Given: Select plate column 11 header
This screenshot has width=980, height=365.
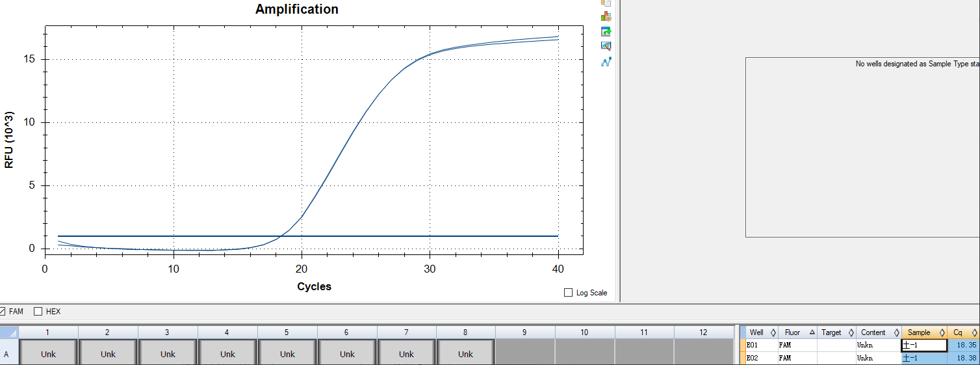Looking at the screenshot, I should (645, 332).
